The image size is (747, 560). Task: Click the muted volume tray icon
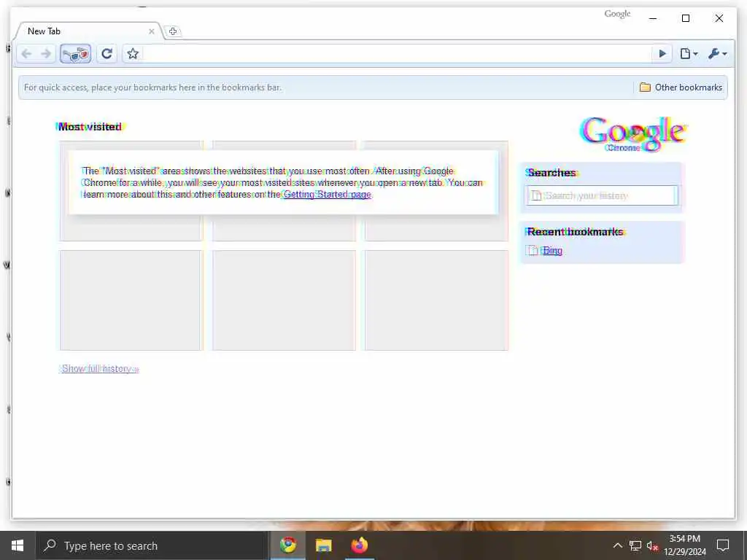click(x=652, y=545)
